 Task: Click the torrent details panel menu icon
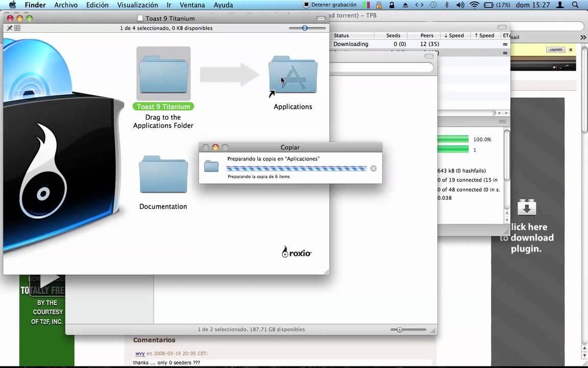502,122
